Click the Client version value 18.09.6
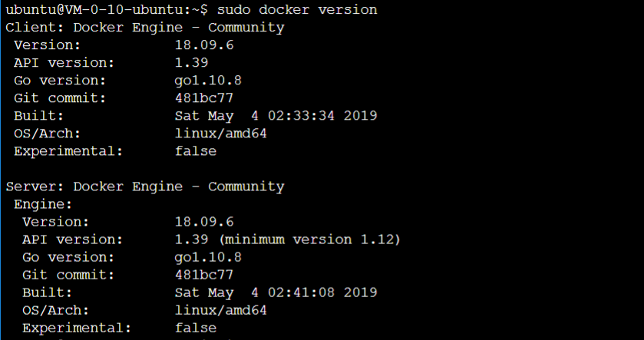The image size is (644, 340). (204, 45)
